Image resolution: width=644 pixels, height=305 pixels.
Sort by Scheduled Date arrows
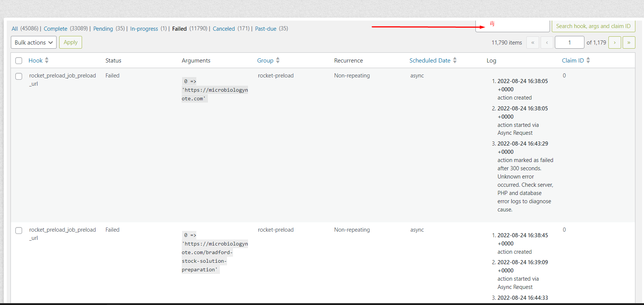click(455, 60)
